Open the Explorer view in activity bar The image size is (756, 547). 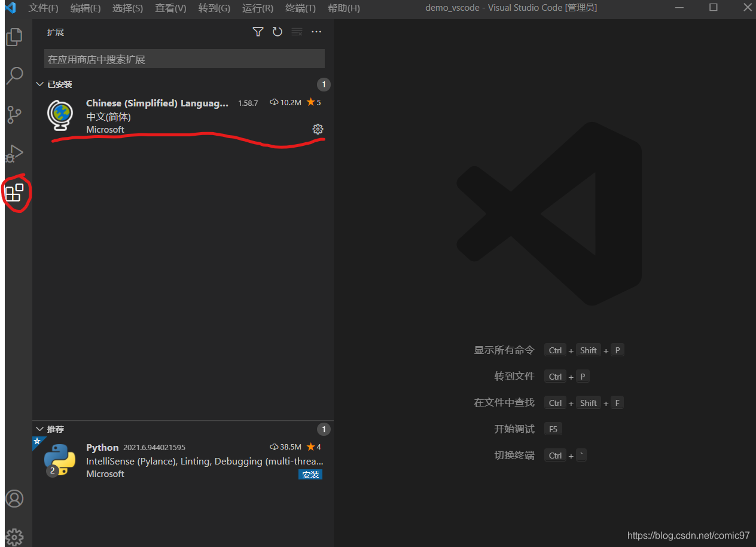click(x=14, y=37)
